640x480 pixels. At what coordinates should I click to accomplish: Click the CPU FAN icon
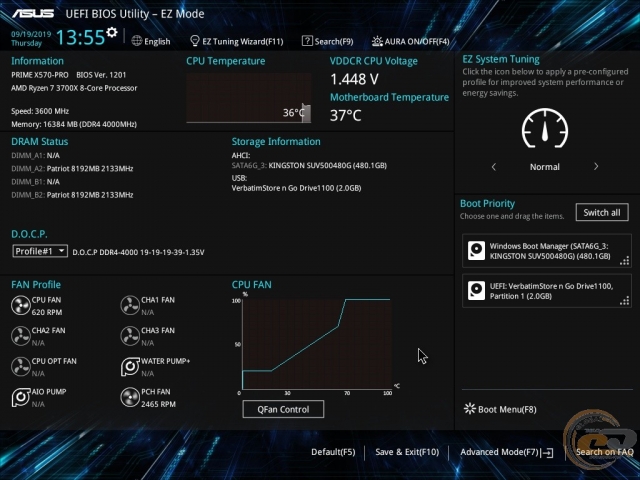coord(20,306)
